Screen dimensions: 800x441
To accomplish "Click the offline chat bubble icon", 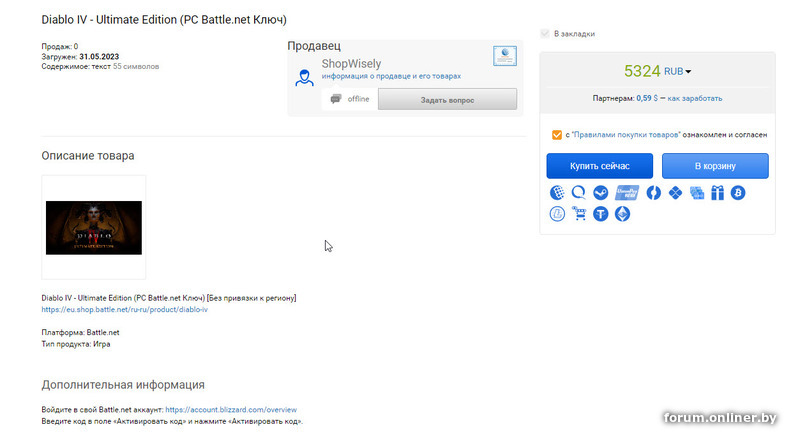I will [336, 99].
